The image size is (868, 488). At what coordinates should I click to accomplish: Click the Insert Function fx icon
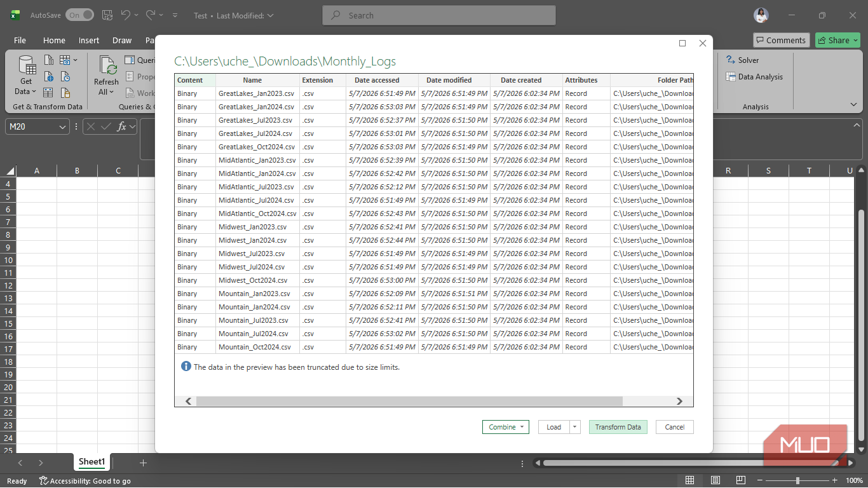click(122, 126)
